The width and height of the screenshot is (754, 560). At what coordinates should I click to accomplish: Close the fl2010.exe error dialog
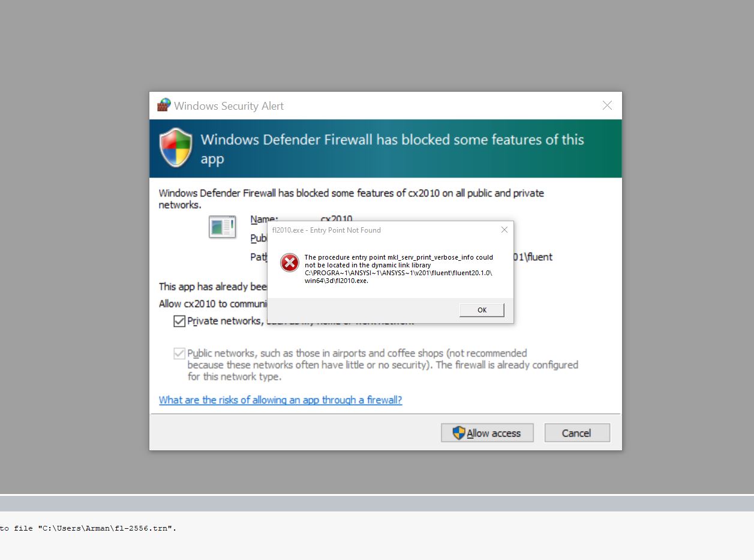[x=504, y=230]
